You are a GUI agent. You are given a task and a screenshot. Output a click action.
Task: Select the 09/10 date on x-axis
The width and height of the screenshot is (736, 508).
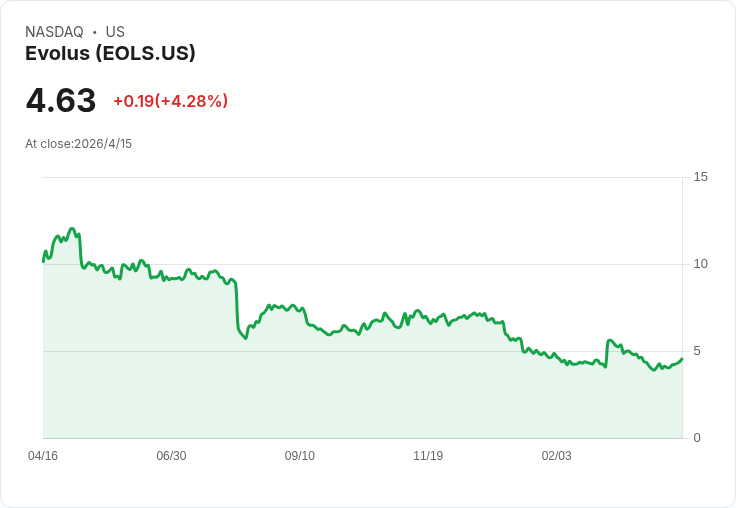click(300, 456)
